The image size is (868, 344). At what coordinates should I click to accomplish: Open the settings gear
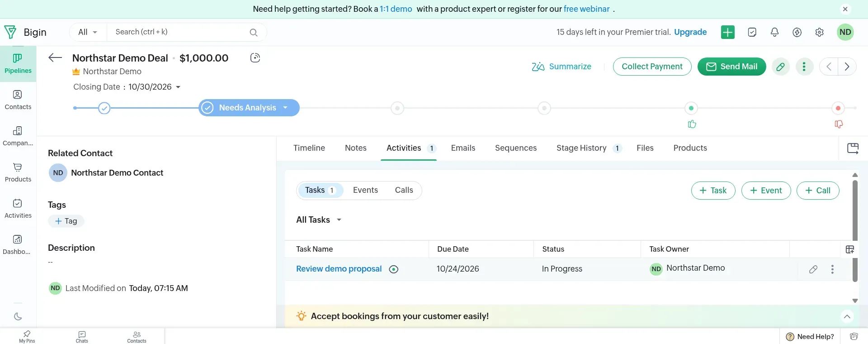pos(819,32)
